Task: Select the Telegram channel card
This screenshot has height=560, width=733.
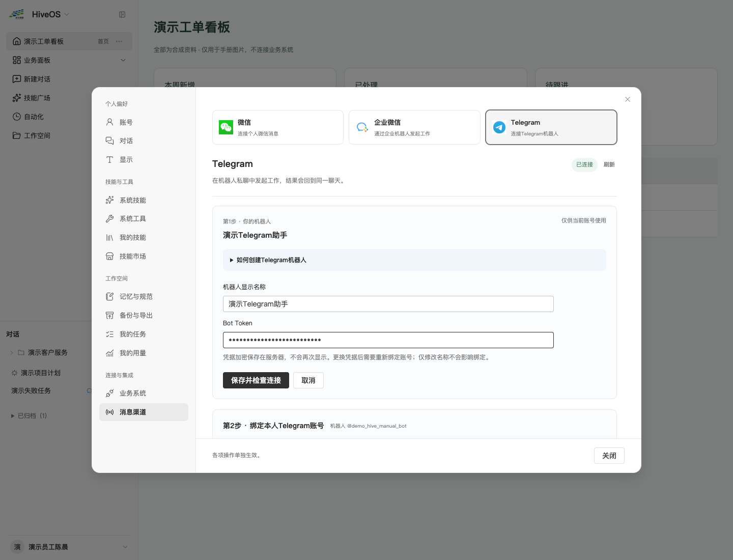Action: 551,127
